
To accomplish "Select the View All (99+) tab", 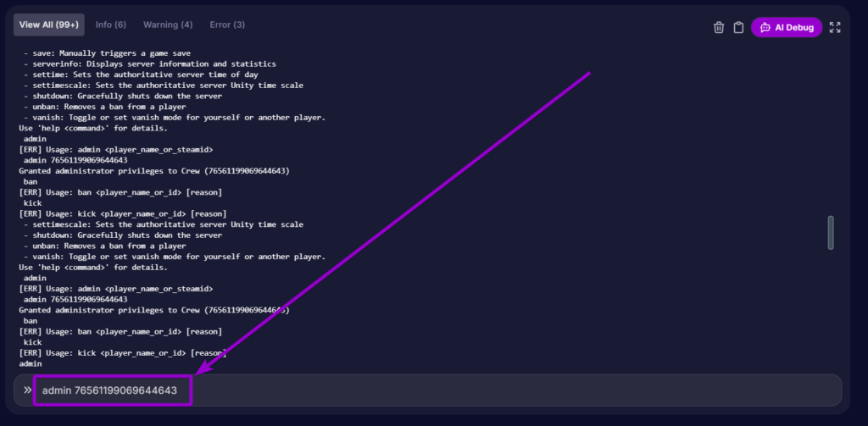I will [x=48, y=25].
